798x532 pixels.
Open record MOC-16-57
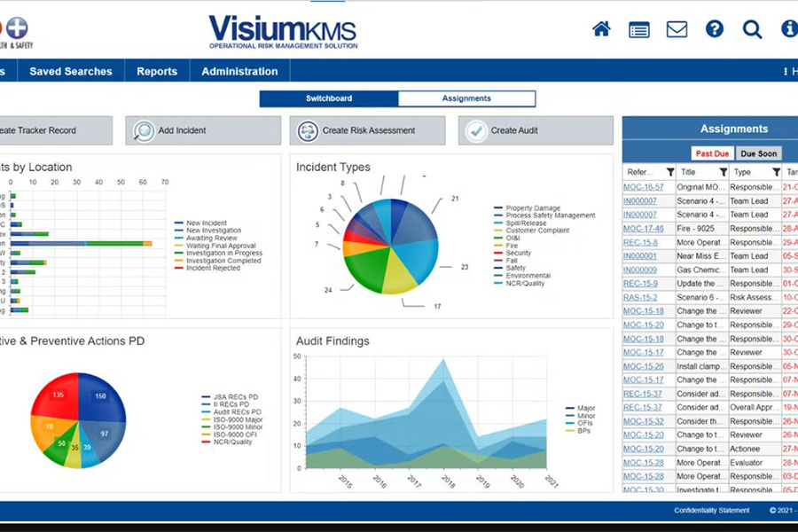(644, 187)
